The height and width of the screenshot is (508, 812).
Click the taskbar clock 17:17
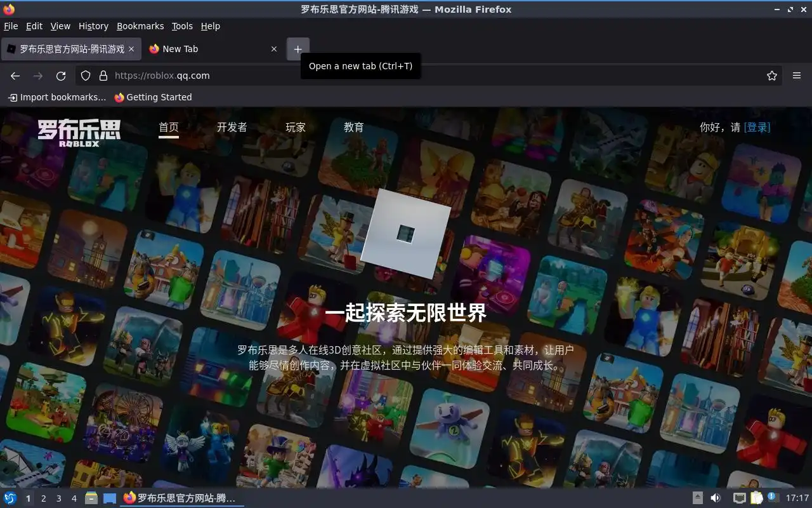(797, 498)
